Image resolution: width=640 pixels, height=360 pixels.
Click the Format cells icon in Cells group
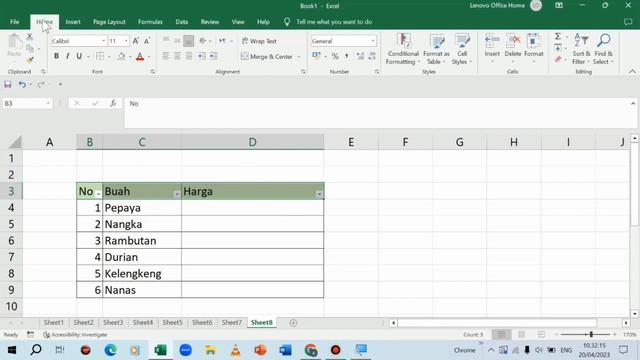tap(533, 41)
